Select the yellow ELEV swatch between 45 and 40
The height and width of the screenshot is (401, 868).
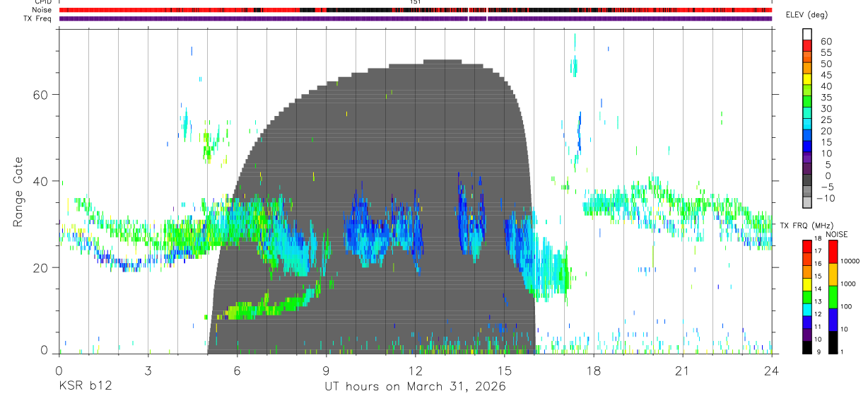coord(807,79)
